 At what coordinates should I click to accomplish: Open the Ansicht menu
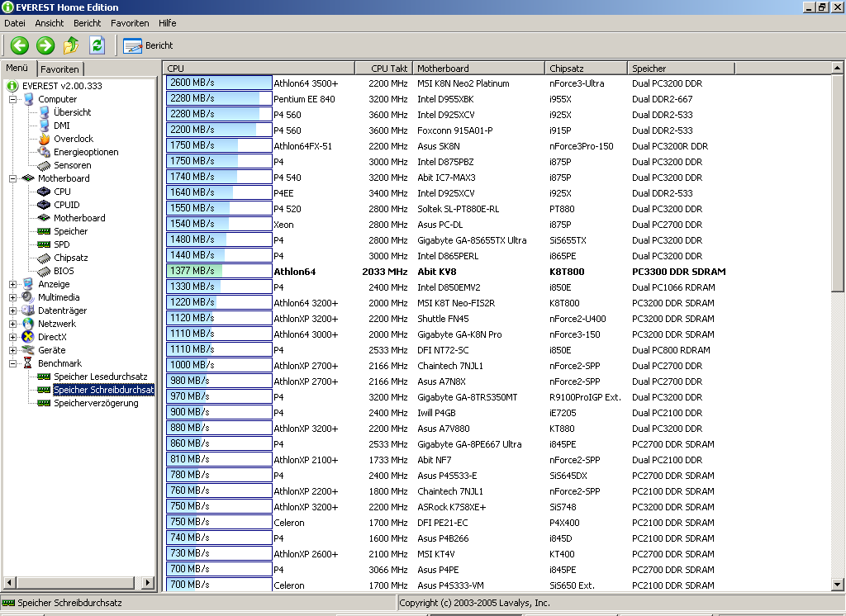pos(49,23)
